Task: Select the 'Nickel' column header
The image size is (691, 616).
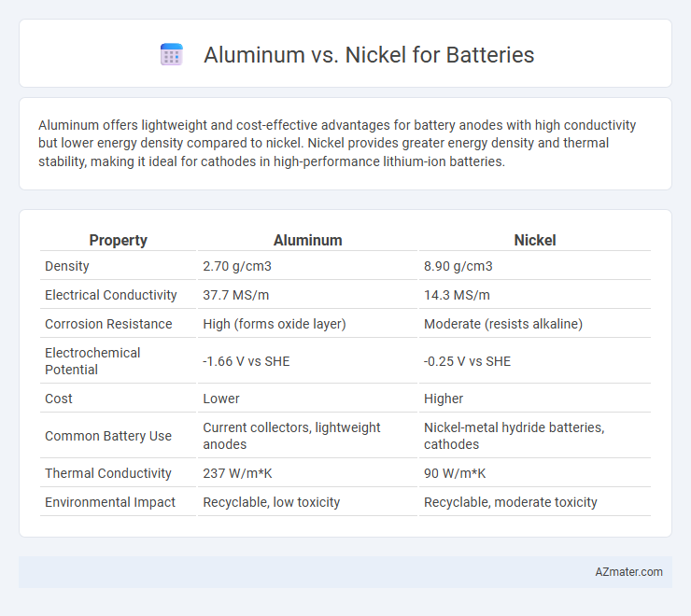Action: [x=534, y=240]
